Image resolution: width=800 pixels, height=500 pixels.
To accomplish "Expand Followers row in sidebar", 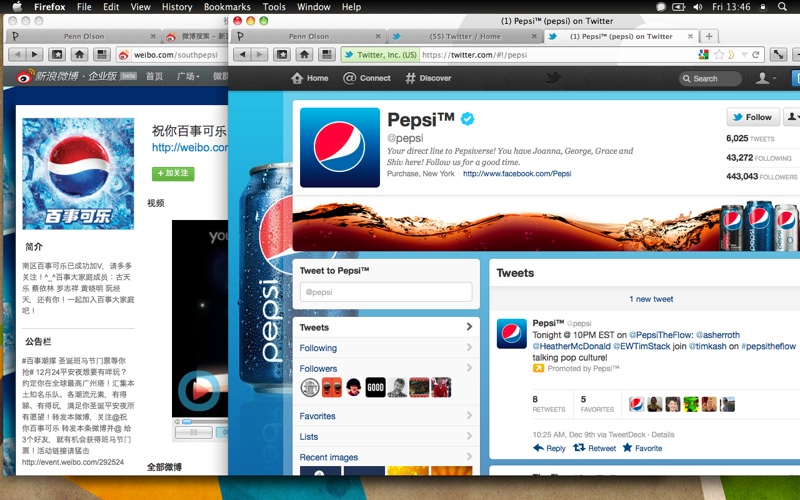I will pyautogui.click(x=386, y=368).
